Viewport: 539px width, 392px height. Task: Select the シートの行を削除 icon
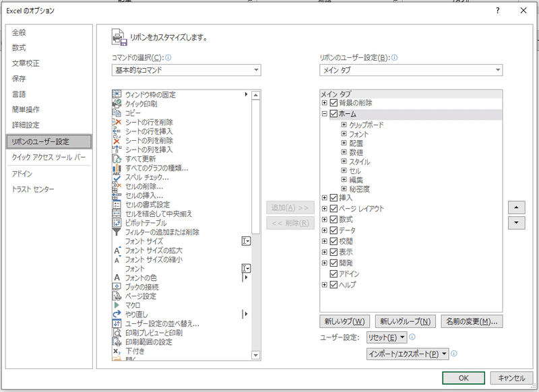click(x=117, y=122)
